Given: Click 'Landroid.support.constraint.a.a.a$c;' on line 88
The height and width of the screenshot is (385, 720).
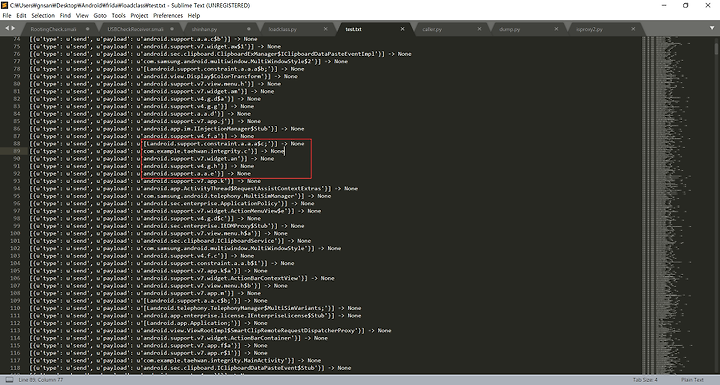Looking at the screenshot, I should [x=208, y=143].
